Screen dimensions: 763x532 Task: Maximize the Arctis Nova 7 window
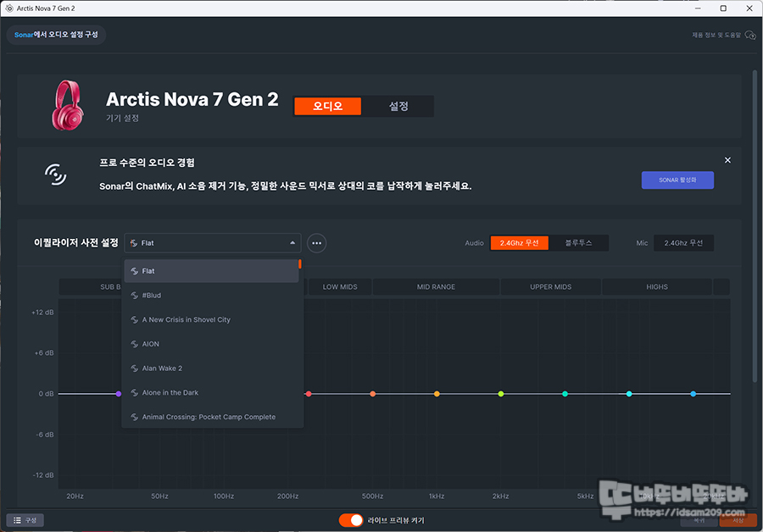click(724, 8)
